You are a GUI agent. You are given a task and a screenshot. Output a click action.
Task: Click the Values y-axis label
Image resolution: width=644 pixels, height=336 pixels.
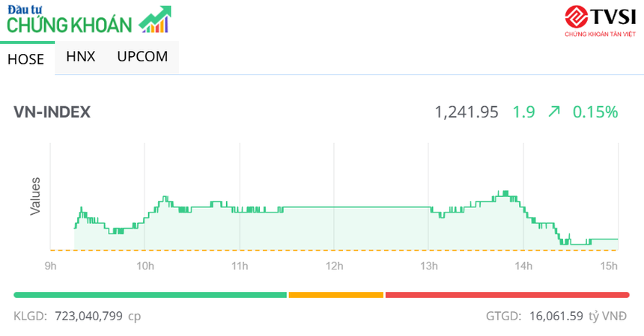(35, 196)
